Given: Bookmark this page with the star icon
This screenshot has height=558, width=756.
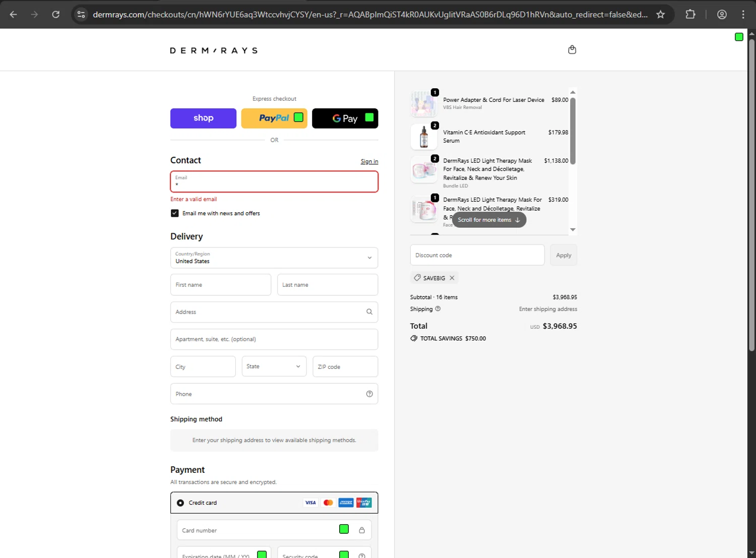Looking at the screenshot, I should (660, 15).
